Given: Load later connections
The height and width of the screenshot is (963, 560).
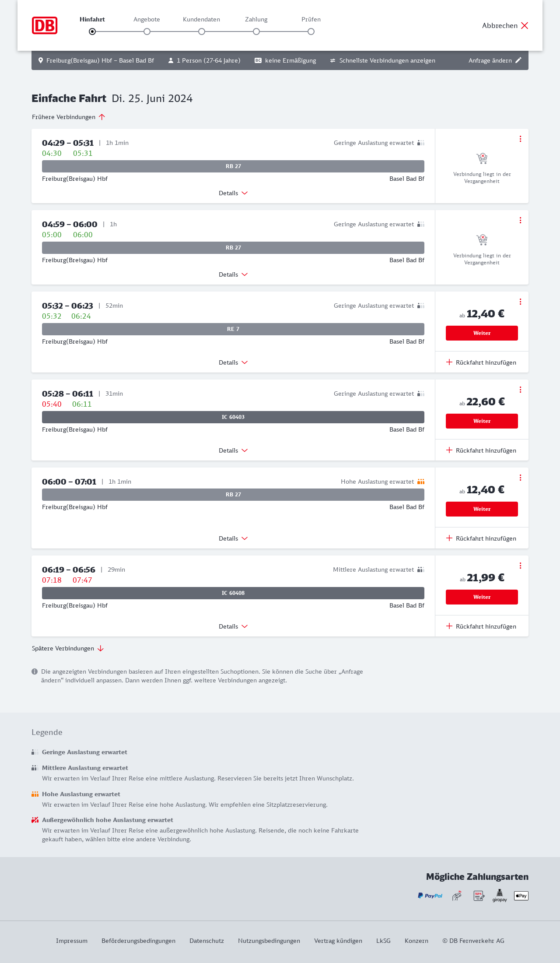Looking at the screenshot, I should pos(67,648).
